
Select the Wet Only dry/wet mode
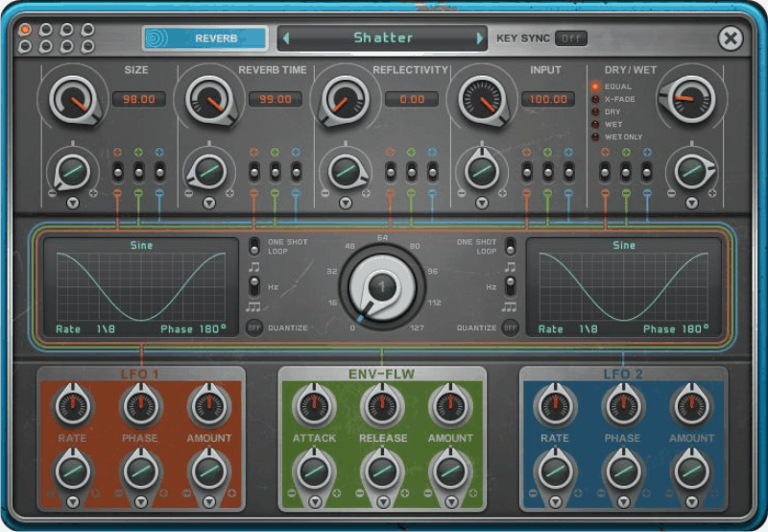pyautogui.click(x=596, y=137)
